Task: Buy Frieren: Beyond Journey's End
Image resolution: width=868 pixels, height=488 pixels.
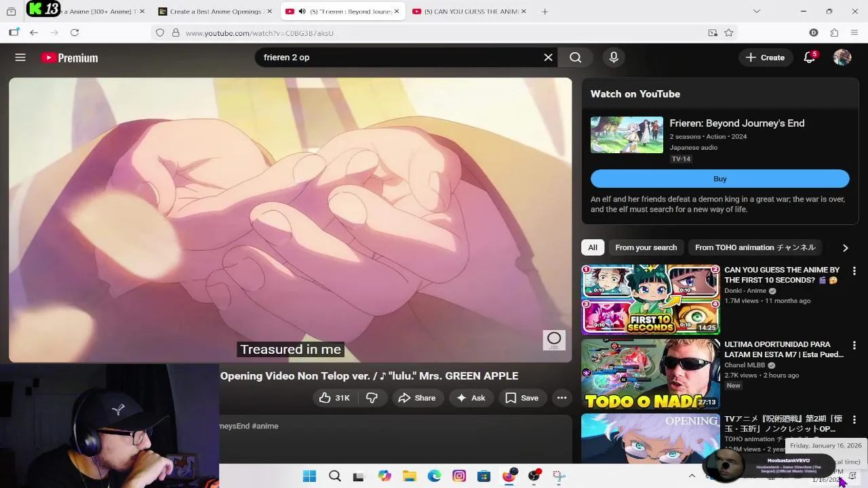Action: 719,179
